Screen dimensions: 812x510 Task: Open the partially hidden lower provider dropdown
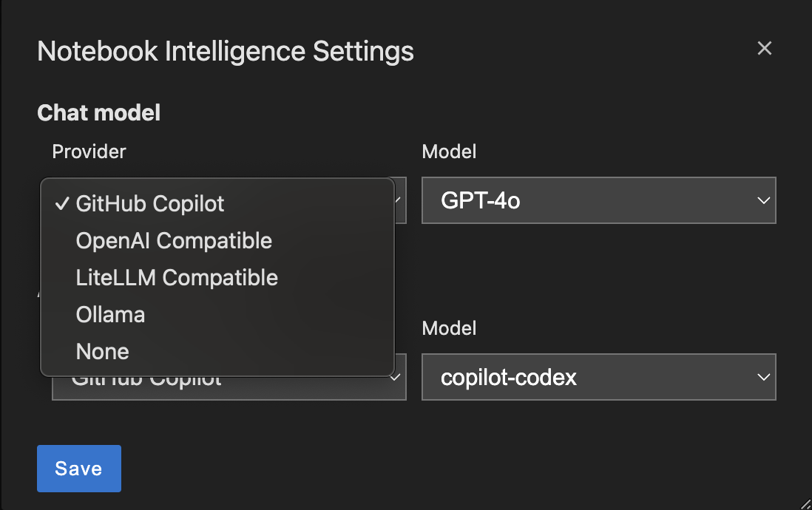(x=222, y=383)
